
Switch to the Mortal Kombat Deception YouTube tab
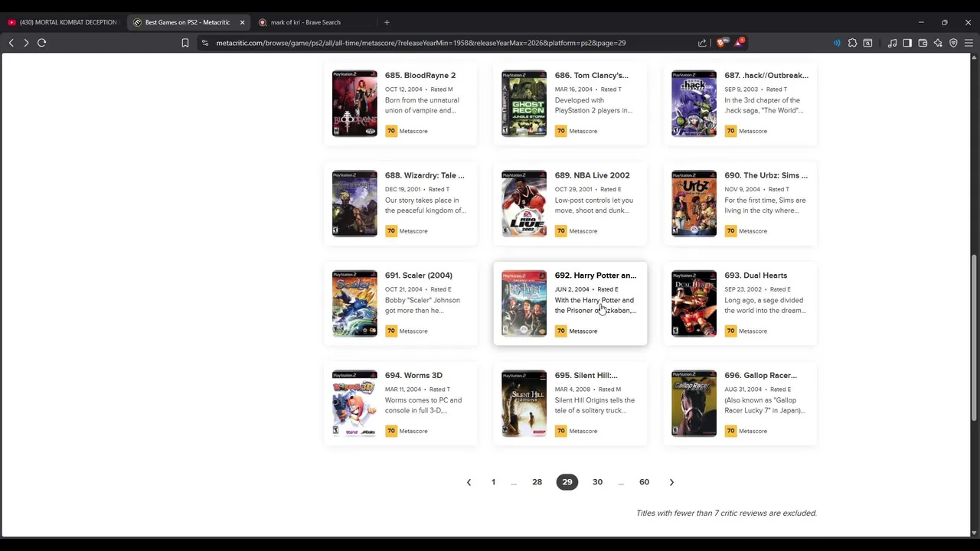tap(63, 22)
